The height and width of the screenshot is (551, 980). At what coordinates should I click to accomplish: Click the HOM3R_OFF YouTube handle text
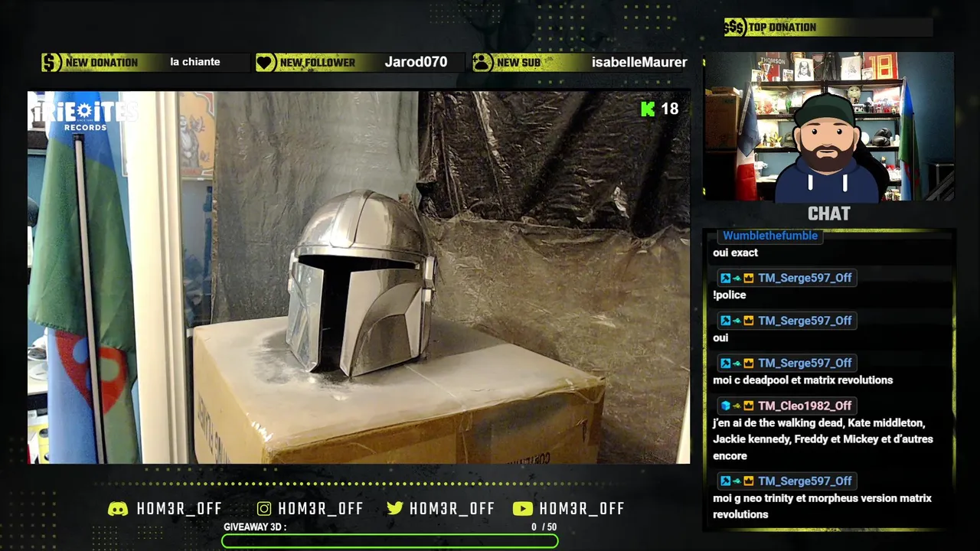click(x=582, y=509)
